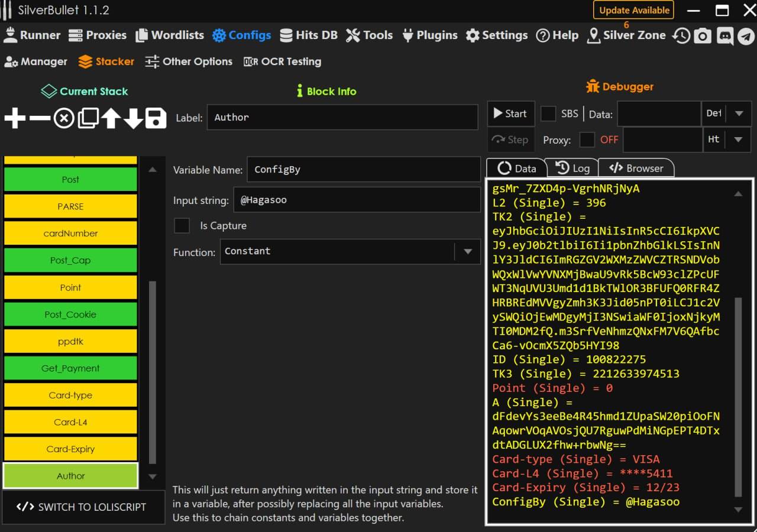Click the camera screenshot icon in top bar
Image resolution: width=757 pixels, height=532 pixels.
pos(703,36)
